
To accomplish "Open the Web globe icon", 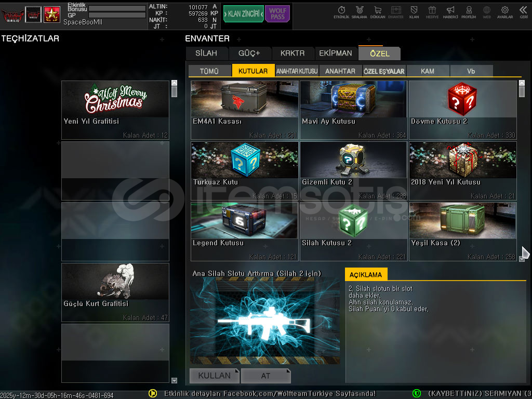I will [x=486, y=12].
